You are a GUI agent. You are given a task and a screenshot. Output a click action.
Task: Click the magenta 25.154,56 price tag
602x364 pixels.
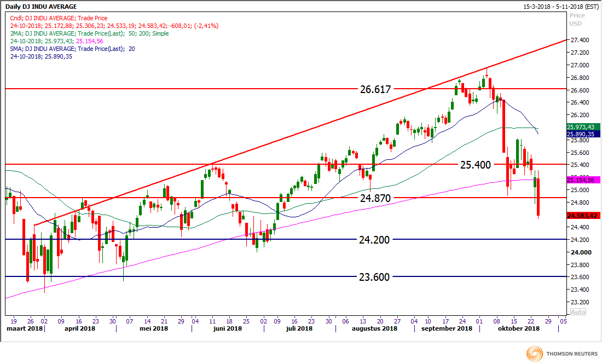point(584,180)
